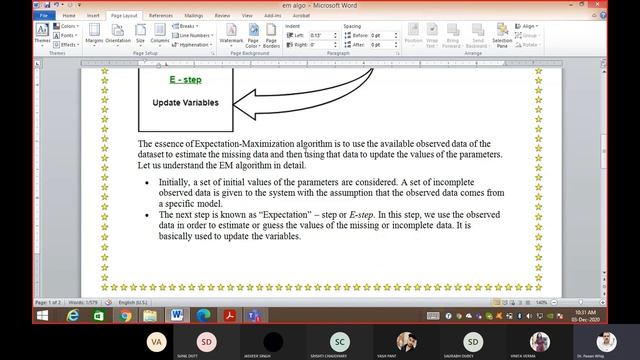The image size is (640, 360).
Task: Click the taskbar clock and date
Action: [586, 316]
